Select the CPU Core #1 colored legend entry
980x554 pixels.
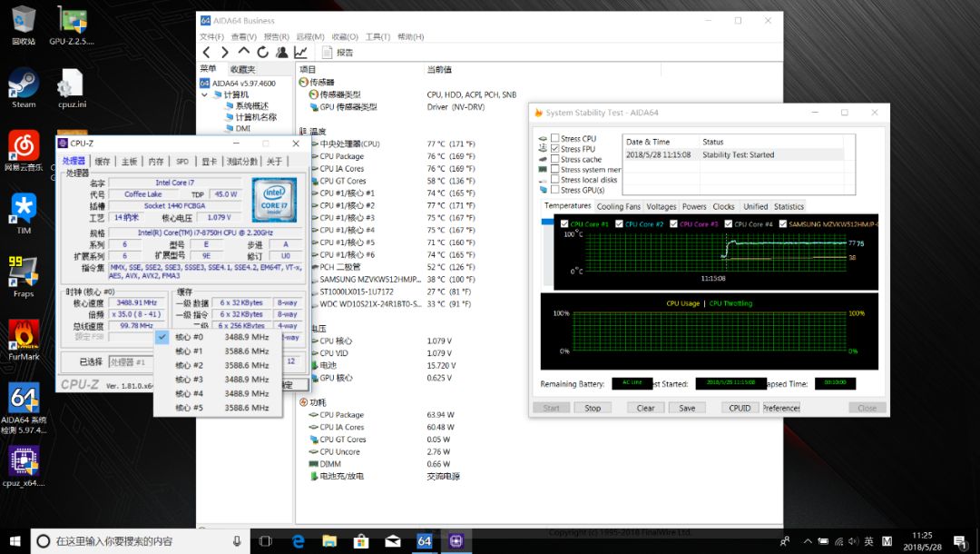tap(590, 223)
